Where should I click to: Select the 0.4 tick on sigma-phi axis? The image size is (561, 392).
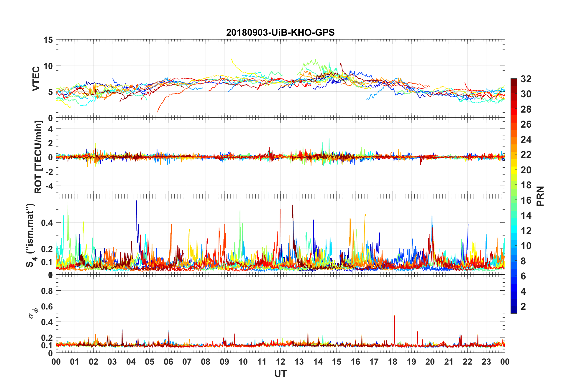[x=47, y=322]
